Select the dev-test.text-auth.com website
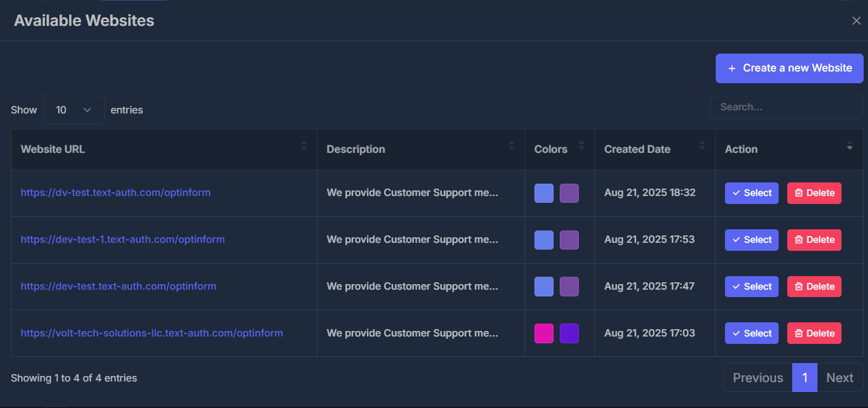868x408 pixels. [751, 287]
